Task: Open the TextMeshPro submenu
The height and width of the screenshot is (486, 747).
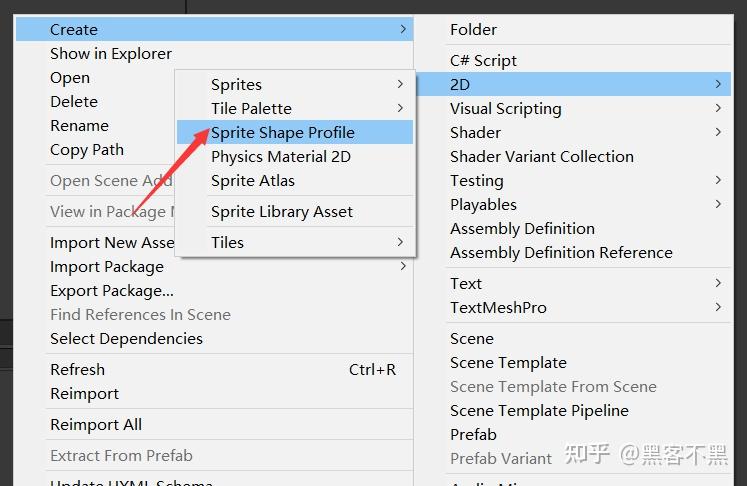Action: click(x=499, y=308)
